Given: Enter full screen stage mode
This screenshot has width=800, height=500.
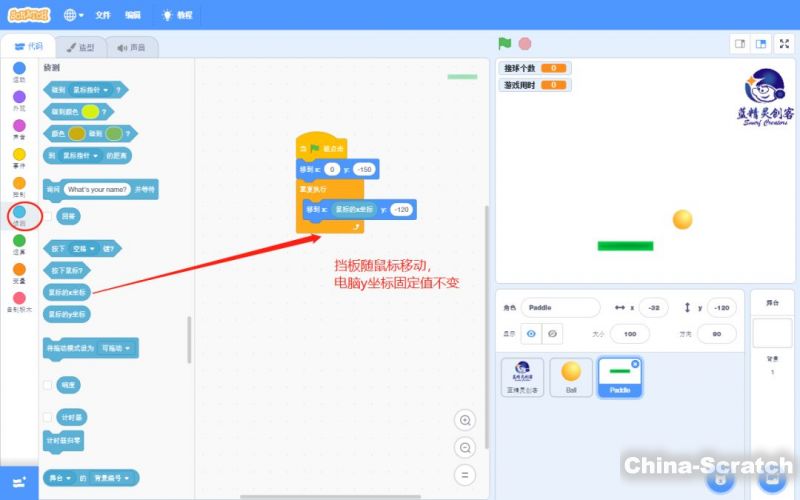Looking at the screenshot, I should [783, 44].
